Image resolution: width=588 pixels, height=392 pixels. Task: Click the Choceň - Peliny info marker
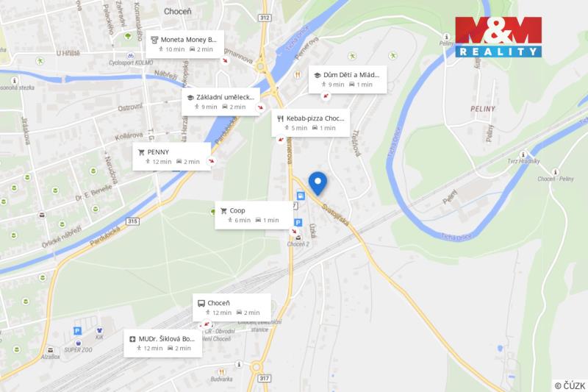click(x=556, y=172)
